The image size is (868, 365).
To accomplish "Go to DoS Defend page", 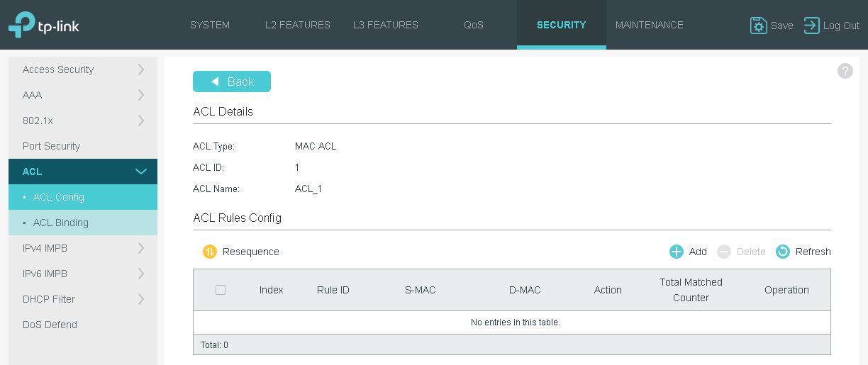I will [x=50, y=325].
